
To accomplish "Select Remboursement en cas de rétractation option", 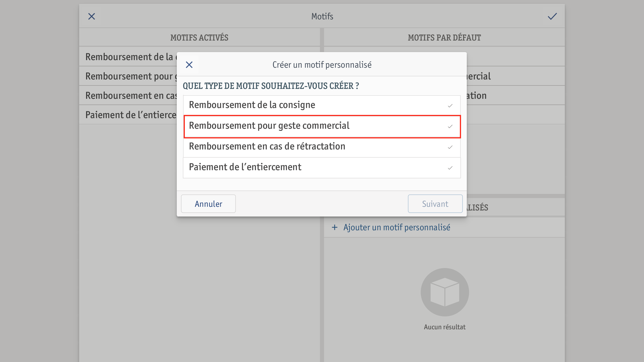I will click(322, 147).
